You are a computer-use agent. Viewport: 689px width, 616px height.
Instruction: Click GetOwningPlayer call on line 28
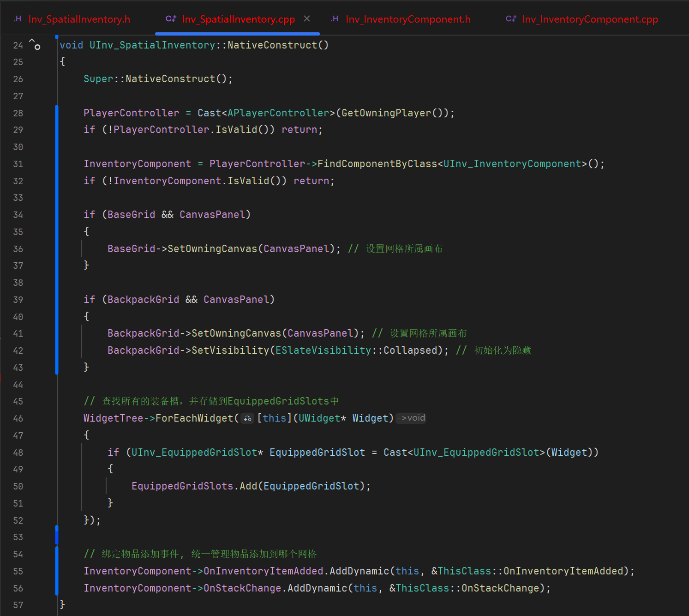click(386, 113)
